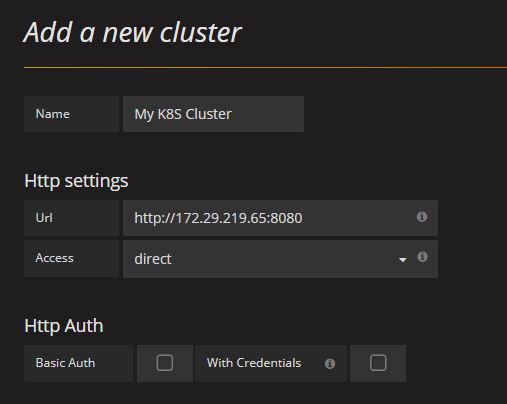Enable the With Credentials checkbox
Viewport: 507px width, 404px height.
pos(378,363)
